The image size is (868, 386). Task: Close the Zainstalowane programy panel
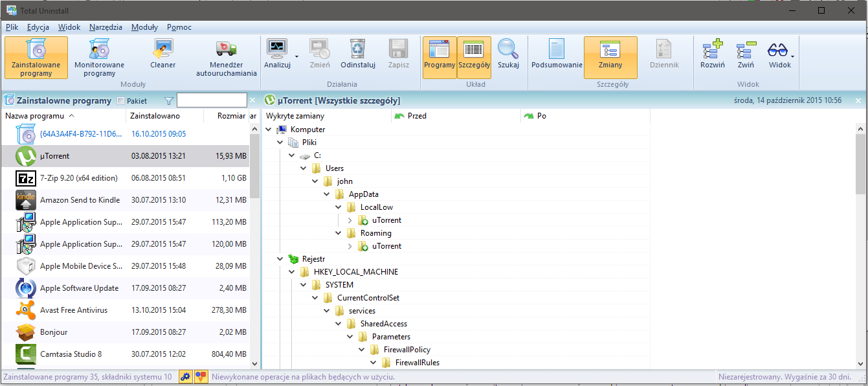[253, 100]
